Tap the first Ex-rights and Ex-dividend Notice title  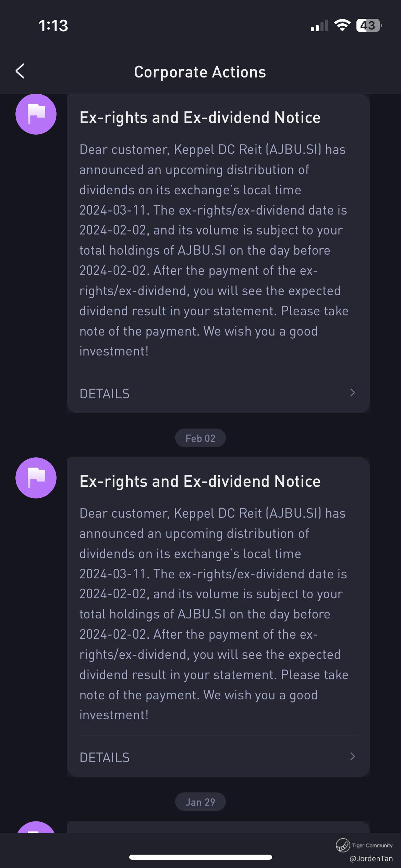click(200, 118)
